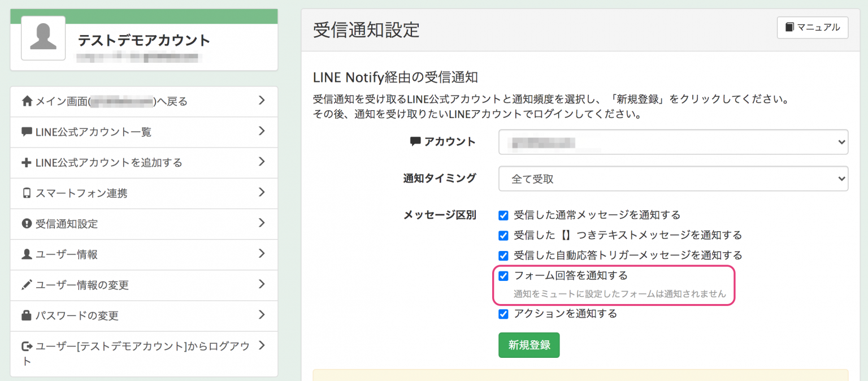
Task: Click the exclamation icon beside 受信通知設定
Action: 27,223
